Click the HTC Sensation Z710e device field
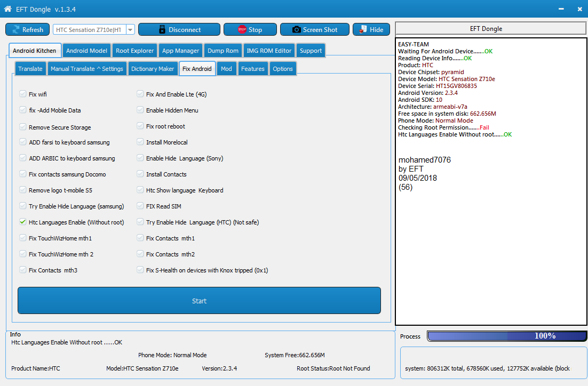The height and width of the screenshot is (386, 588). (90, 30)
